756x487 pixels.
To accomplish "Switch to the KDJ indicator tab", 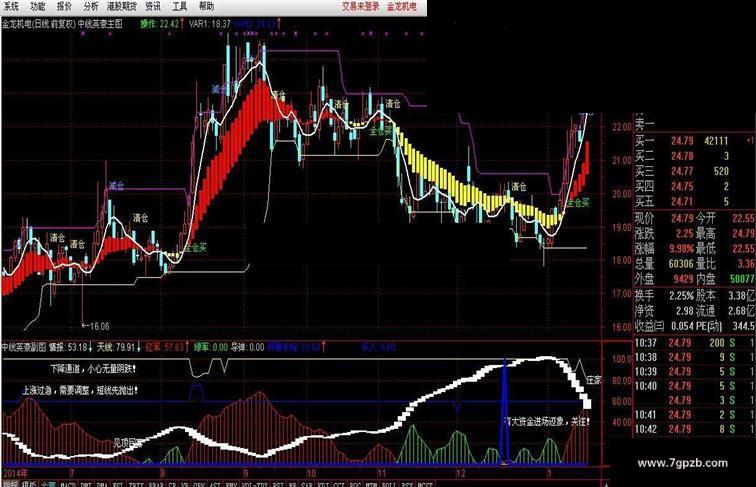I will tap(323, 484).
